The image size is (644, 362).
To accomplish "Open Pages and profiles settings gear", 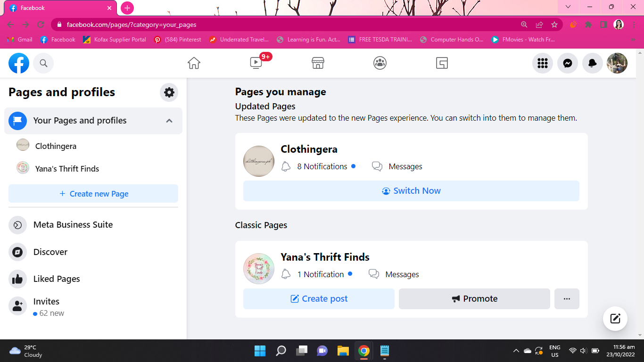I will tap(169, 92).
